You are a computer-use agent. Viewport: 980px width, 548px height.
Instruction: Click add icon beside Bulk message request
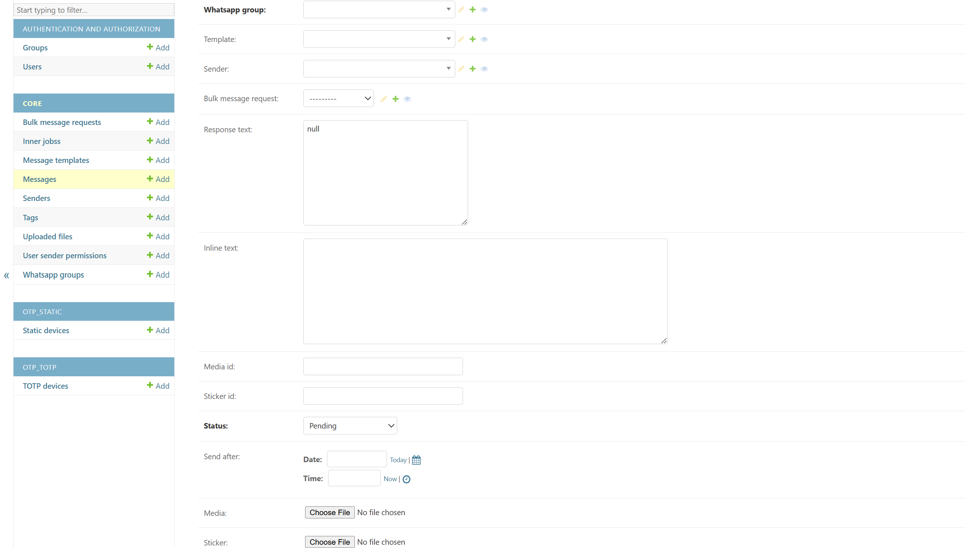[396, 99]
